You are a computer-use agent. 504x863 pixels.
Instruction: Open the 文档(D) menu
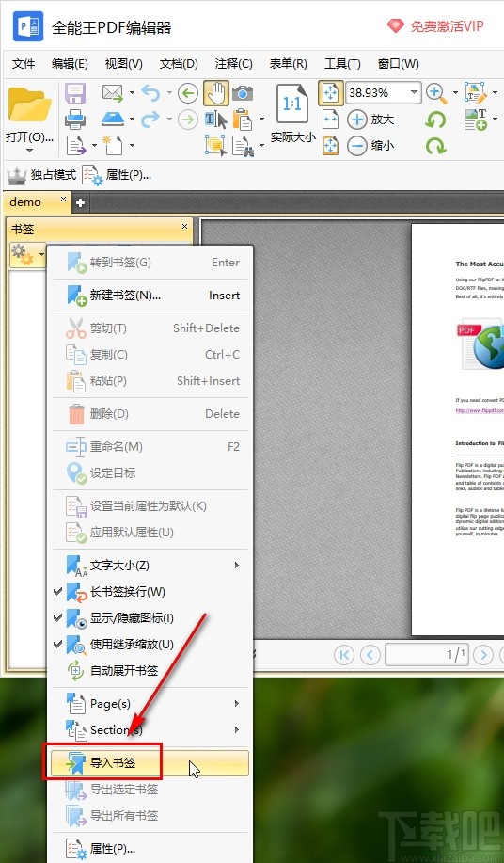(179, 64)
